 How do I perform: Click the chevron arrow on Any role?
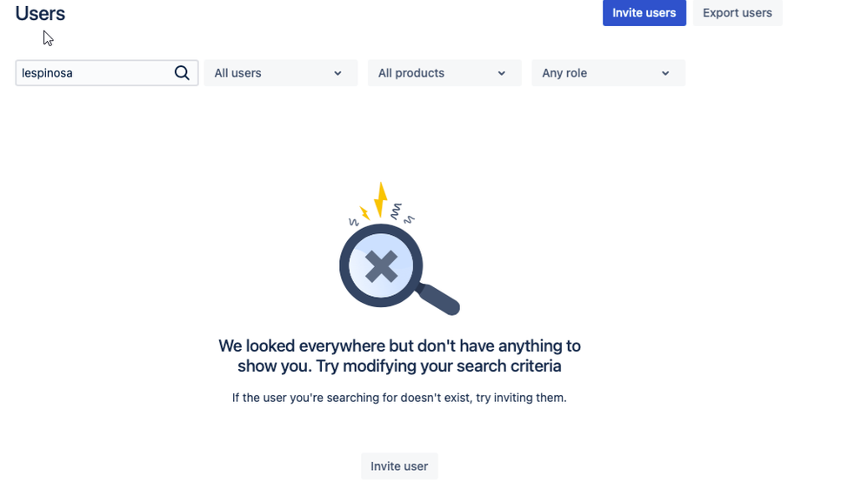(665, 73)
